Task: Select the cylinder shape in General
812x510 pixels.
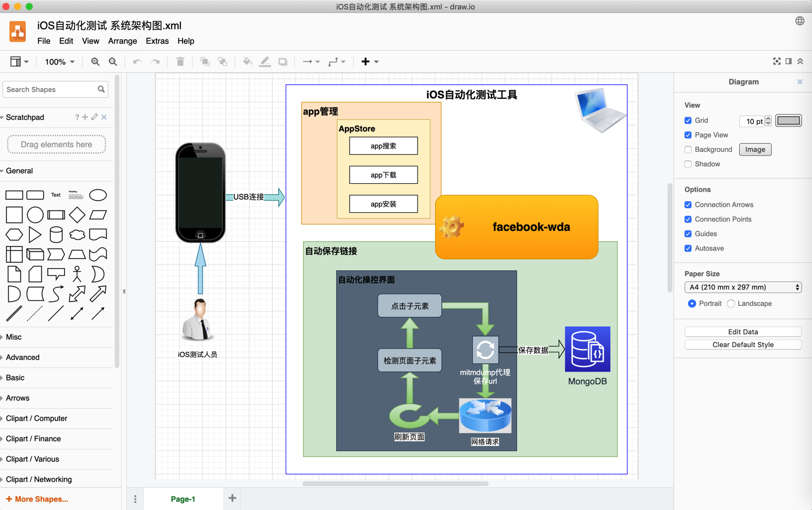Action: (x=56, y=234)
